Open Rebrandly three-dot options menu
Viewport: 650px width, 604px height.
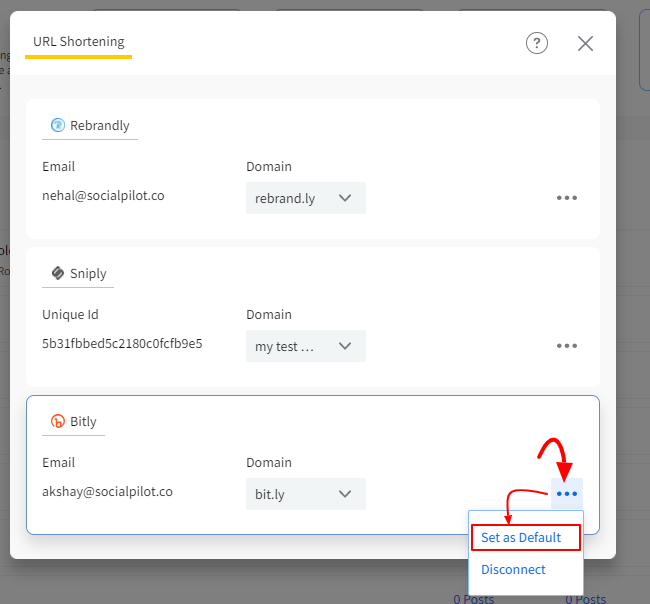click(x=567, y=198)
